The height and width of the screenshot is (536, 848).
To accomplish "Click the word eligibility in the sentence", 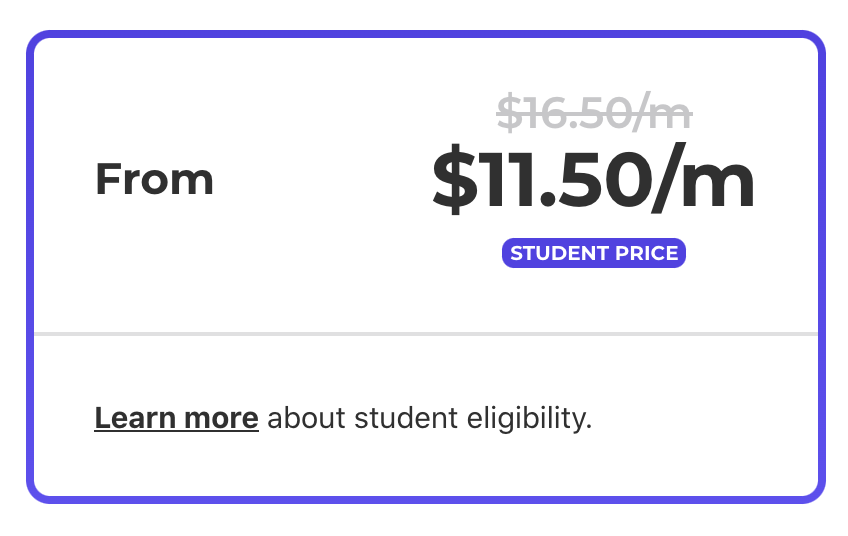I will click(529, 419).
